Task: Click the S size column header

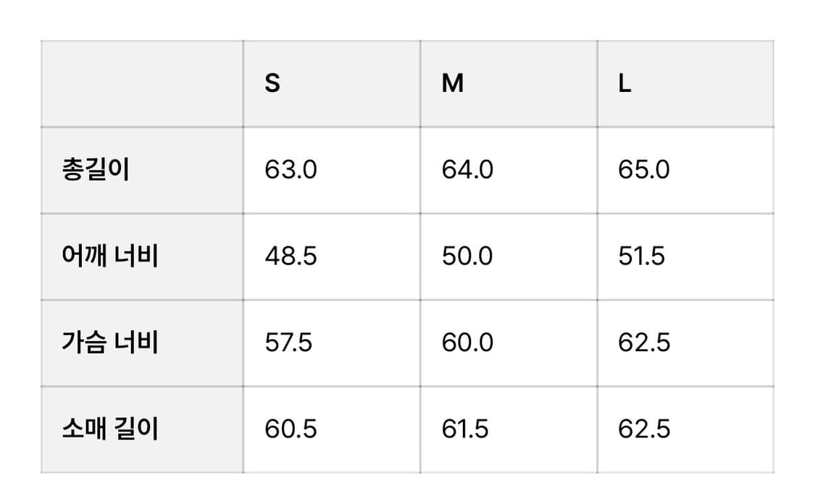Action: pyautogui.click(x=272, y=84)
